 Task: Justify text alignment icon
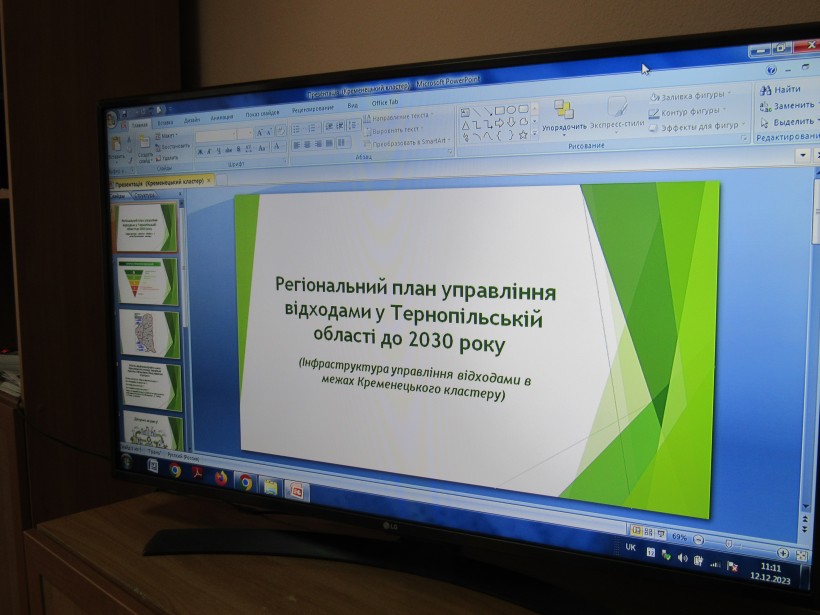click(329, 143)
